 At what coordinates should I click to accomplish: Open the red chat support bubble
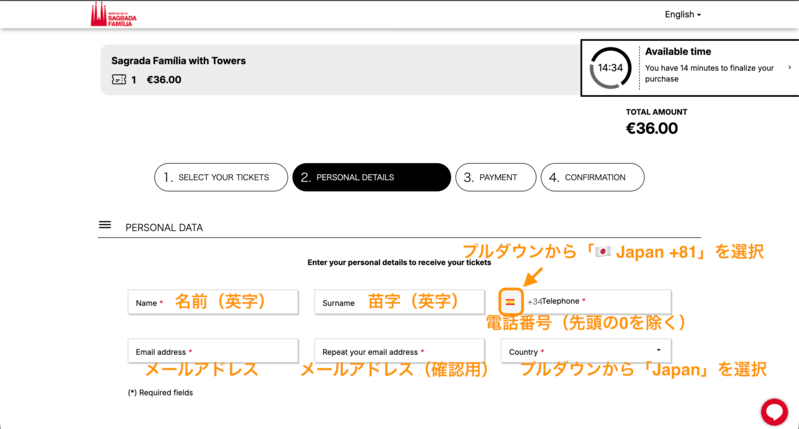tap(773, 411)
